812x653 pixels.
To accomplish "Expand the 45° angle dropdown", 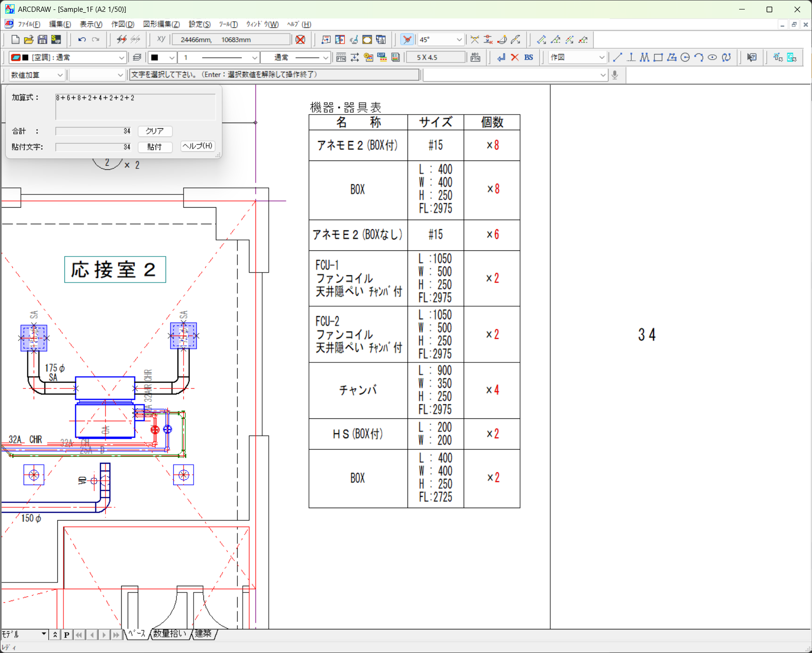I will click(459, 40).
